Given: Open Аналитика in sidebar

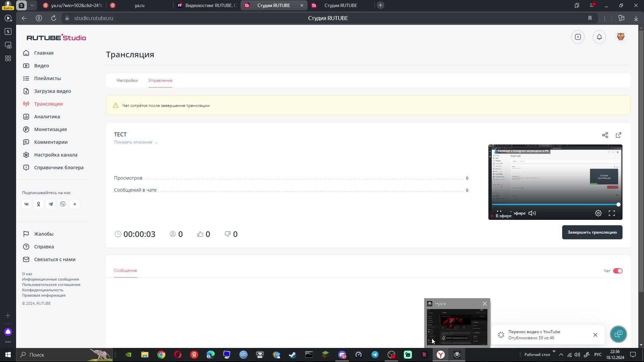Looking at the screenshot, I should pyautogui.click(x=47, y=117).
